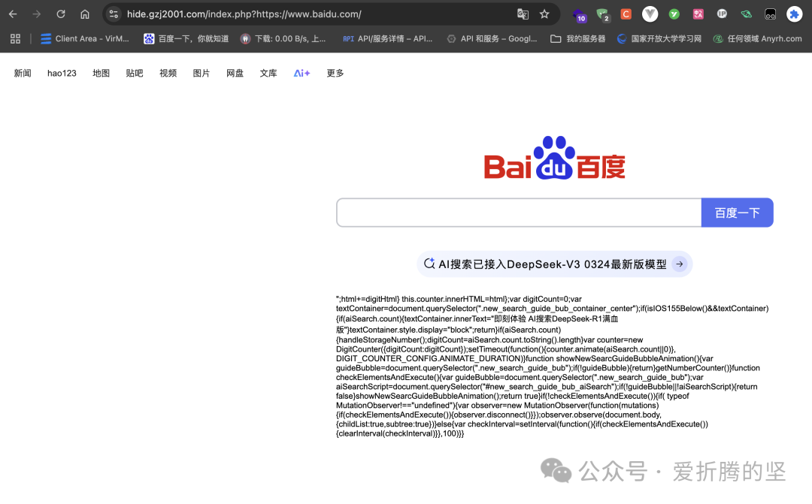
Task: Open Baidu 网盘
Action: click(x=235, y=74)
